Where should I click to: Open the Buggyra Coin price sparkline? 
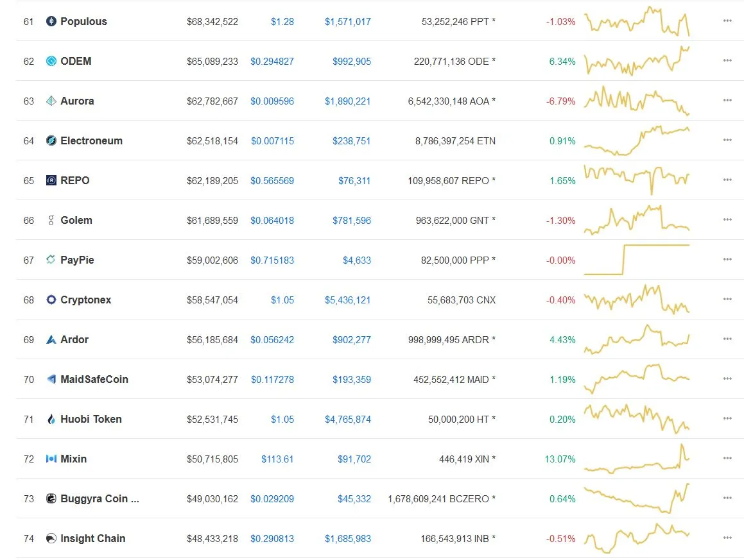click(637, 499)
